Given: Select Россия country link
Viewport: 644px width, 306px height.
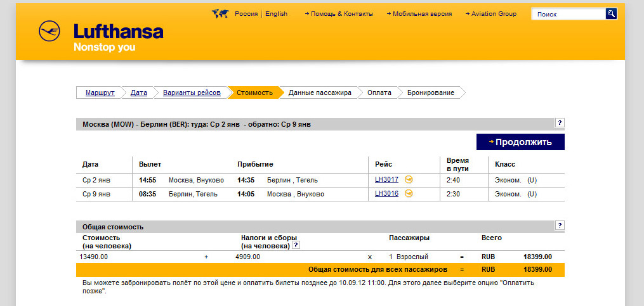Looking at the screenshot, I should pos(246,13).
